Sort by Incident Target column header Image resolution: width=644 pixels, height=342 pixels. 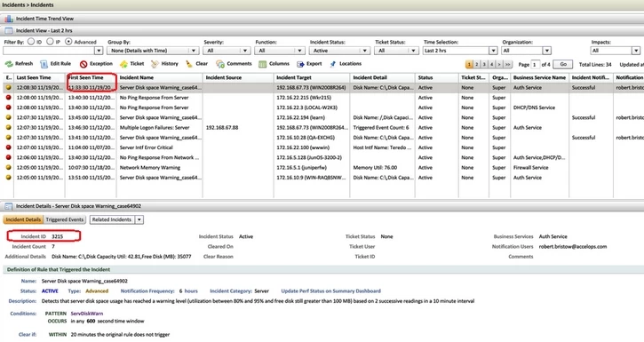pyautogui.click(x=312, y=77)
